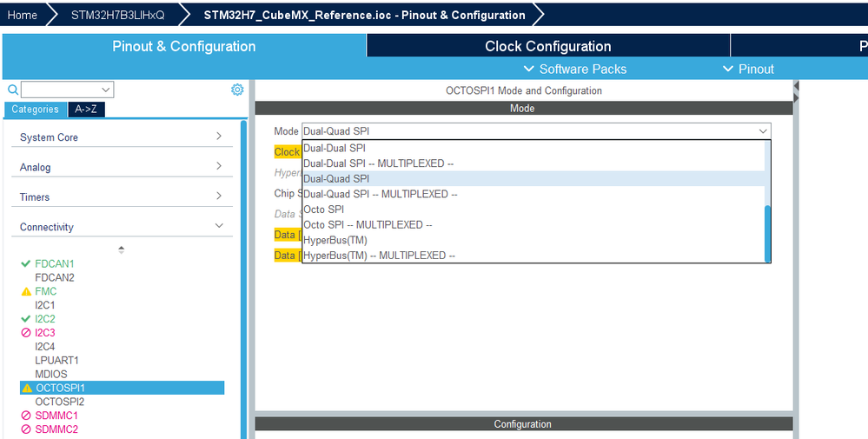Select Octo SPI mode option

[x=533, y=210]
